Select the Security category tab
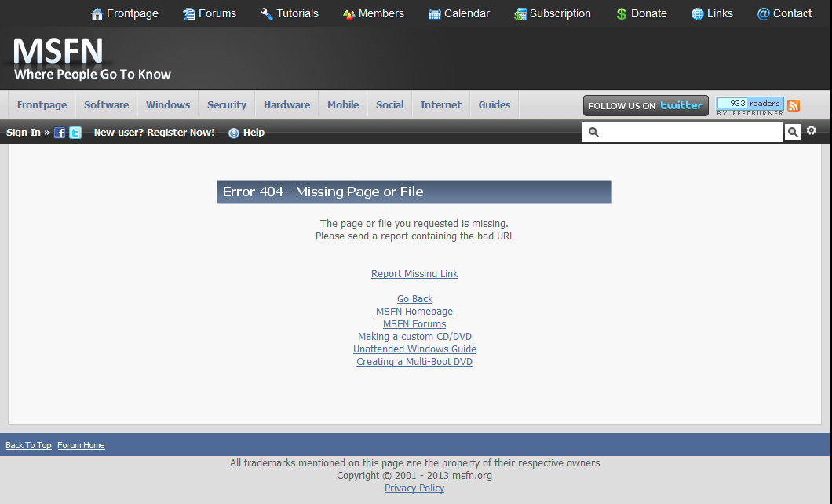This screenshot has height=504, width=832. tap(227, 104)
